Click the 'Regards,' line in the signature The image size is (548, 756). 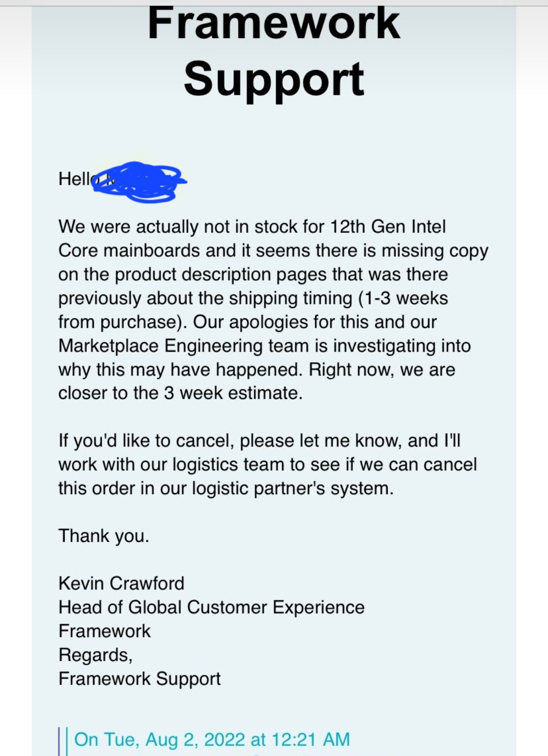(x=95, y=655)
